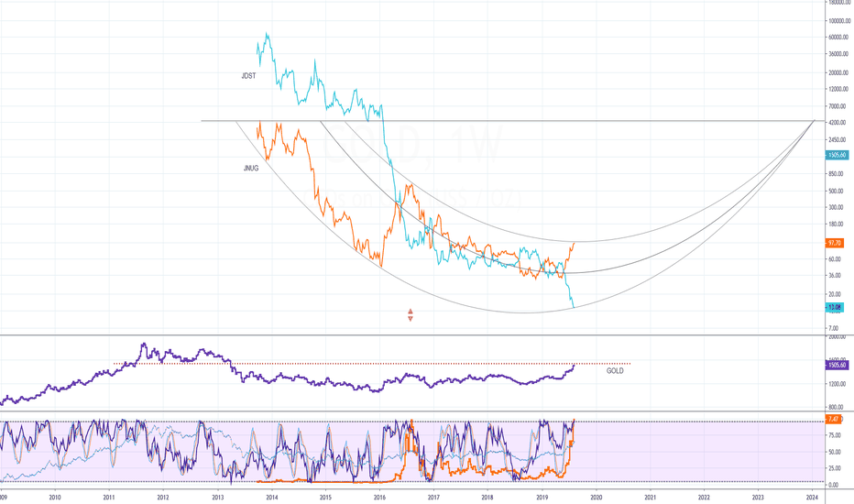Select the JDST text label
The width and height of the screenshot is (854, 504).
(x=248, y=76)
